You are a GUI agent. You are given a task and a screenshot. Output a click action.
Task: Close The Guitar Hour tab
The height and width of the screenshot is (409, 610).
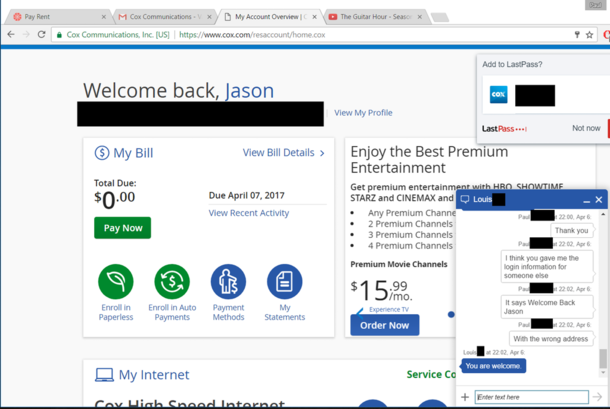[419, 17]
